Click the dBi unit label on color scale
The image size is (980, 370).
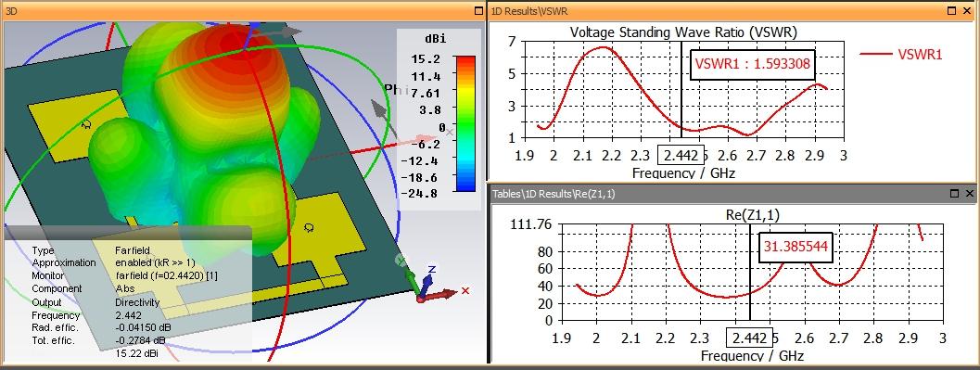point(435,39)
